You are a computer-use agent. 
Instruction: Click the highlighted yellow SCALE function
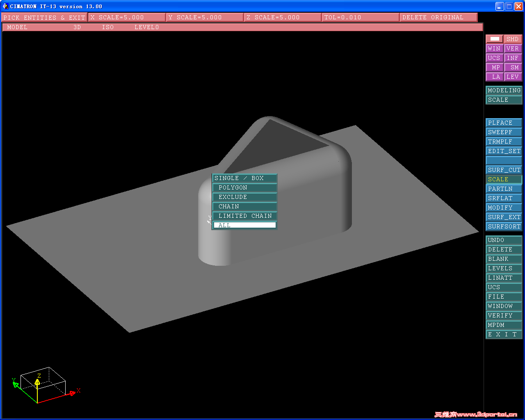tap(504, 179)
